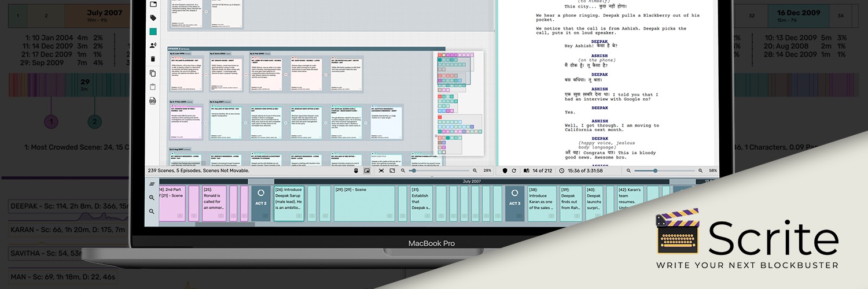Select the ACT 2 break in timeline
This screenshot has height=289, width=868.
click(x=261, y=203)
